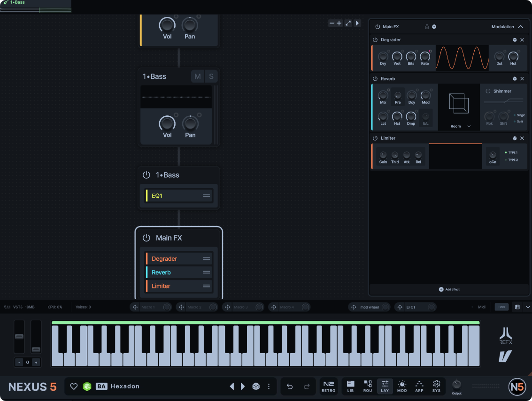This screenshot has width=532, height=401.
Task: Switch to the ROU routing tab
Action: (x=368, y=386)
